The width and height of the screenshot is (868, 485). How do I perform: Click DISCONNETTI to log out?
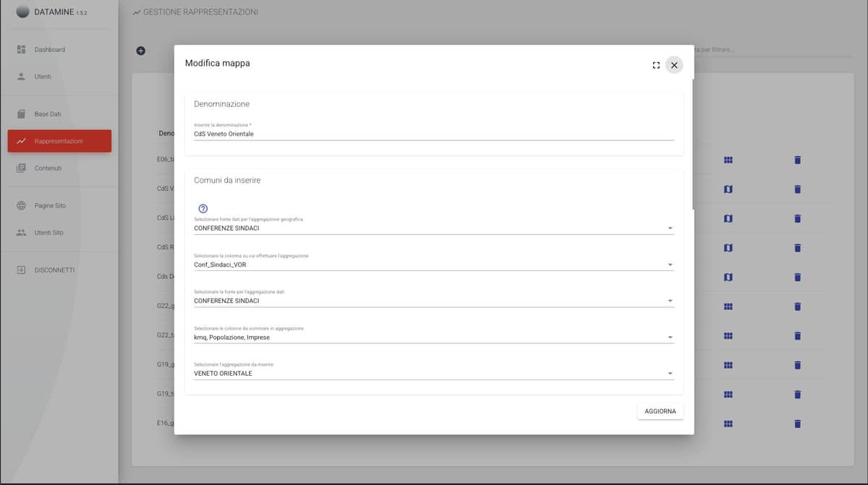point(59,270)
